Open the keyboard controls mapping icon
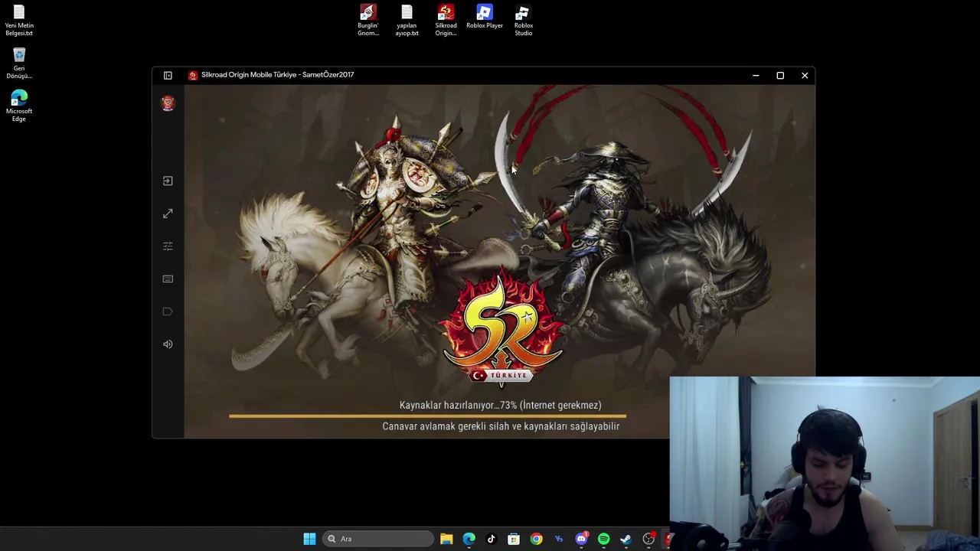Viewport: 980px width, 551px height. pos(168,279)
